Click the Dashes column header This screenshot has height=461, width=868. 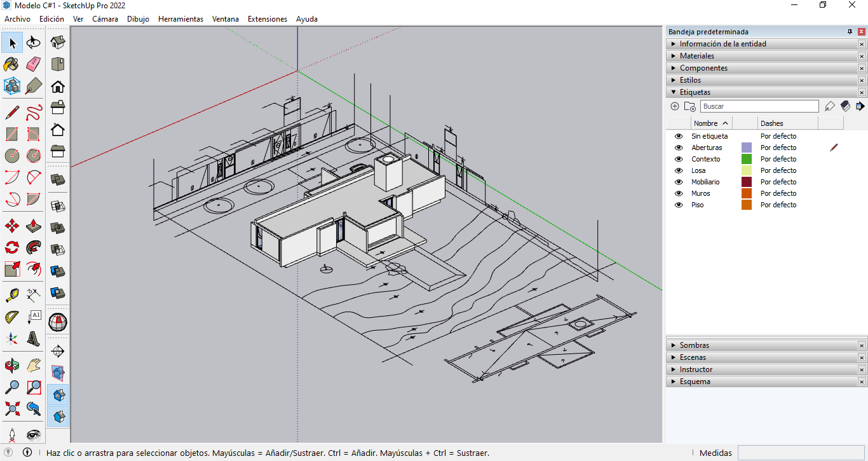click(x=771, y=123)
